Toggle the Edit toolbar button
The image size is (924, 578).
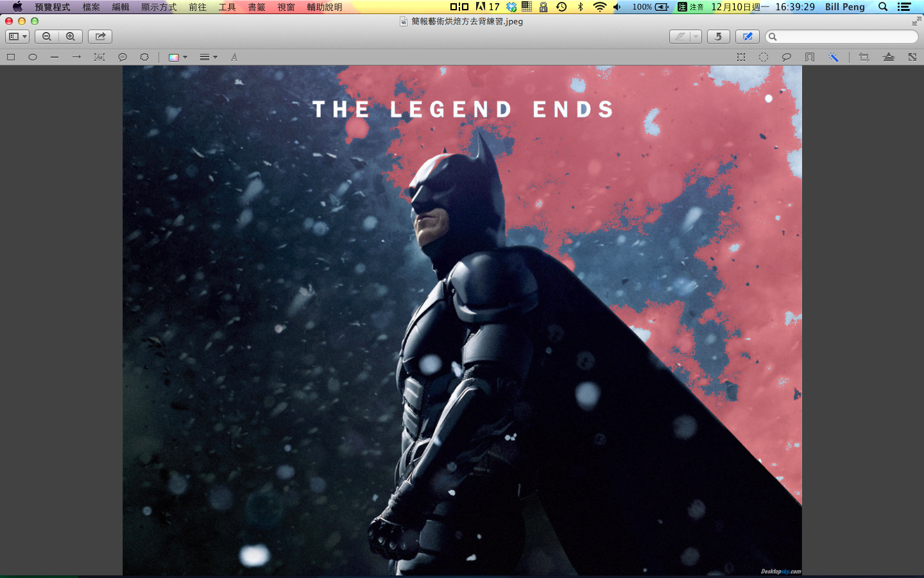tap(748, 37)
